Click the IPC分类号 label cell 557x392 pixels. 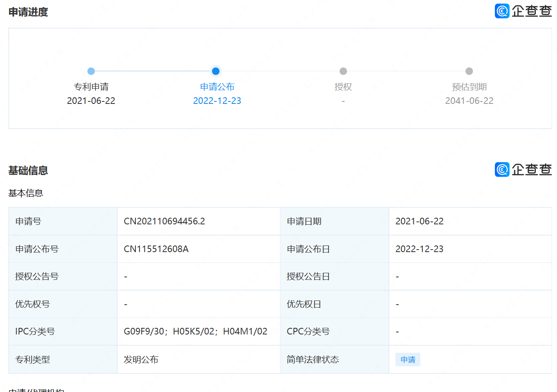(63, 332)
